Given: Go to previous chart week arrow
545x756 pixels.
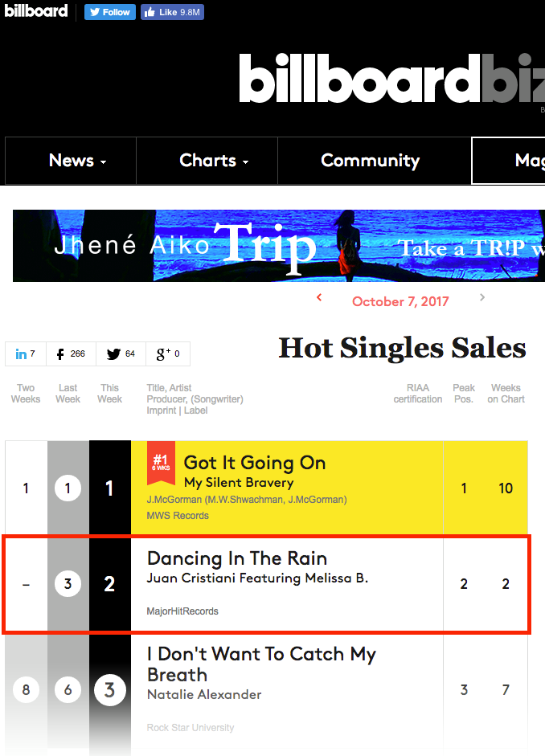Looking at the screenshot, I should click(x=319, y=298).
